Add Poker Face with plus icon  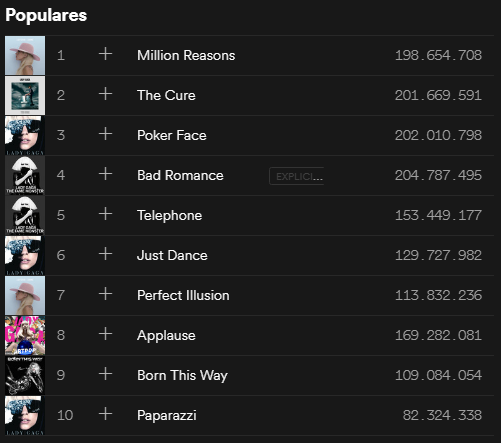(105, 134)
